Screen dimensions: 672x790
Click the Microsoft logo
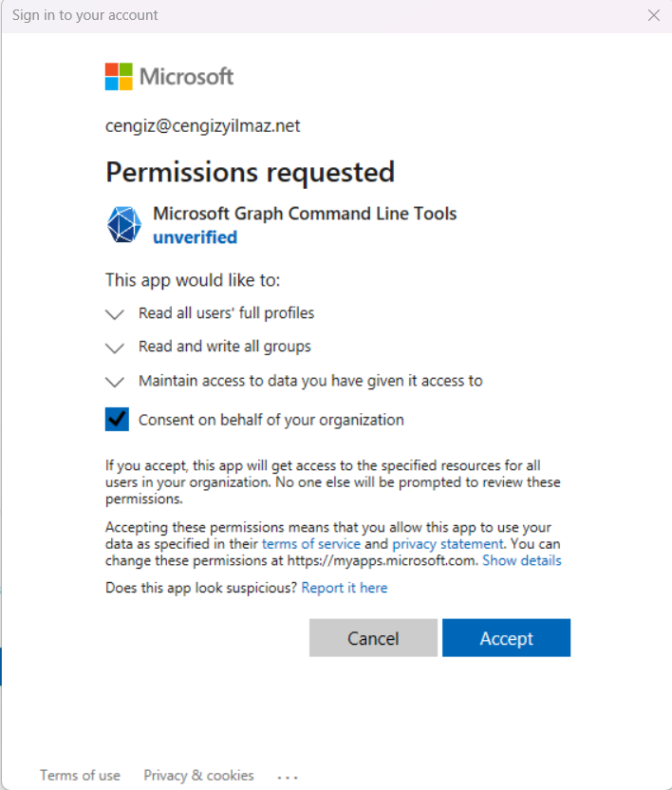point(169,77)
